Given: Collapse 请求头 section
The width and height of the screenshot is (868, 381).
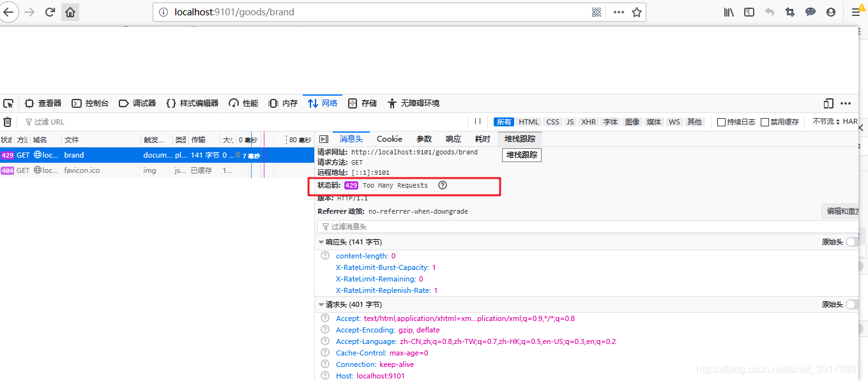Looking at the screenshot, I should pos(321,304).
